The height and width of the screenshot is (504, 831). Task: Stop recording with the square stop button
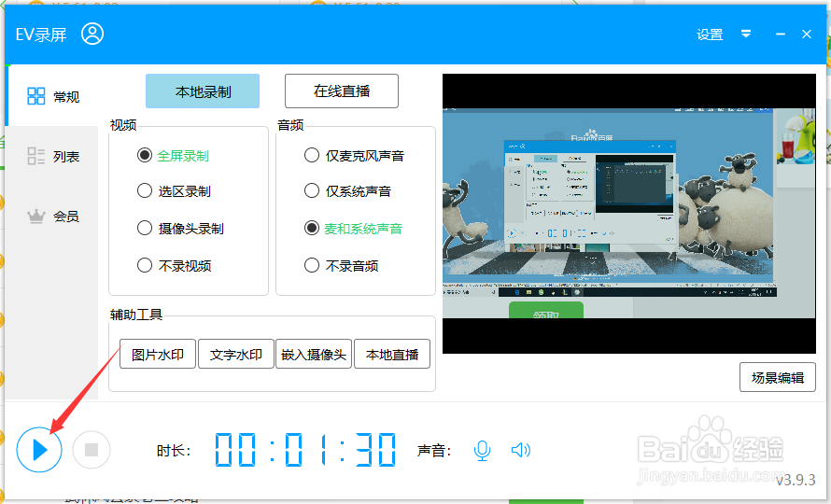(x=92, y=450)
